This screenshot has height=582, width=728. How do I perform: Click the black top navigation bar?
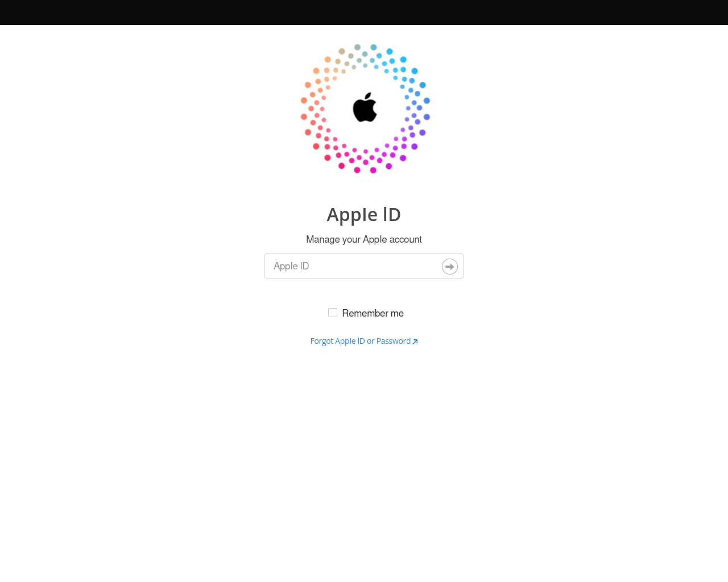pos(364,13)
